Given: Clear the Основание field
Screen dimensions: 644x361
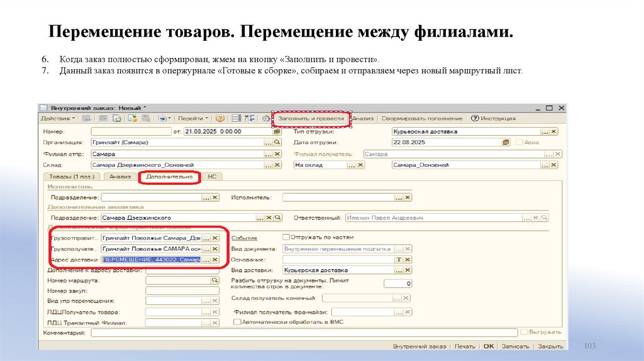Looking at the screenshot, I should (x=408, y=260).
